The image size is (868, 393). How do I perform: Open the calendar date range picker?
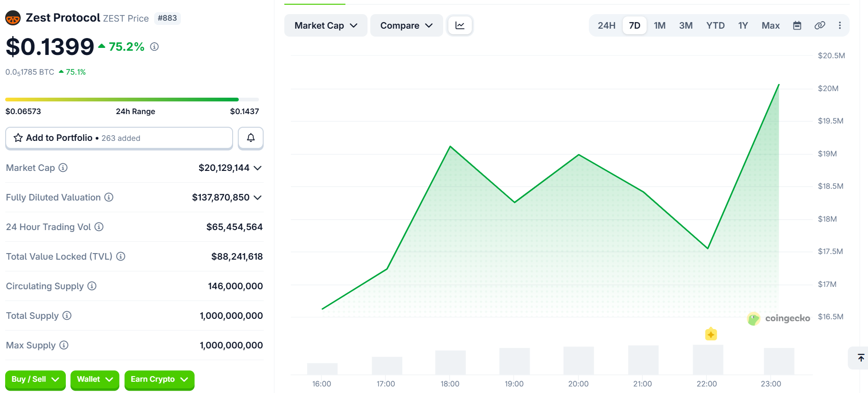(x=797, y=25)
